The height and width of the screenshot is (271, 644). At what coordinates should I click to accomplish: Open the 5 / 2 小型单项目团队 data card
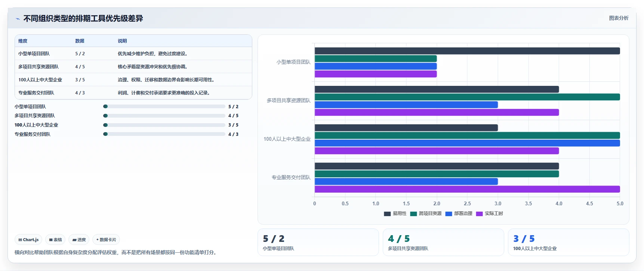pyautogui.click(x=318, y=242)
